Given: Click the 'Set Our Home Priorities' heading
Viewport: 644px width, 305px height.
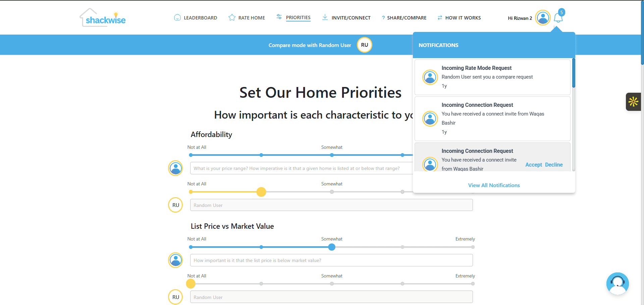Looking at the screenshot, I should click(320, 92).
